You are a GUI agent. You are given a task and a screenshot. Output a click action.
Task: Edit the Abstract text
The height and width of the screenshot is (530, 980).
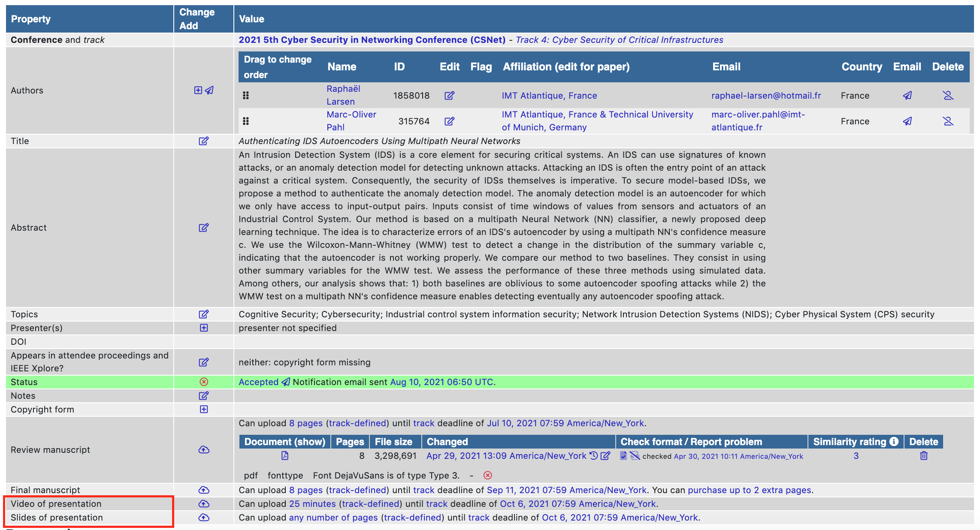(204, 227)
